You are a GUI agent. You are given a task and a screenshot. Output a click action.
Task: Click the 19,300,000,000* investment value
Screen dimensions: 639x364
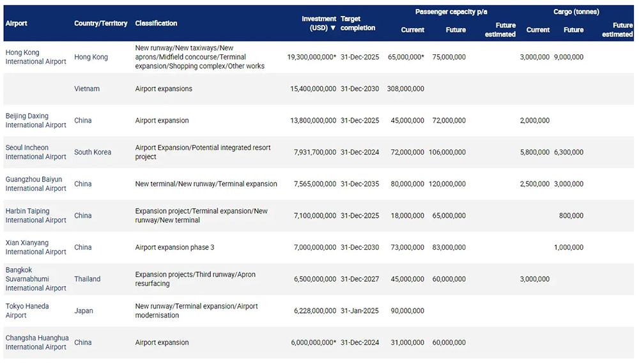tap(312, 57)
